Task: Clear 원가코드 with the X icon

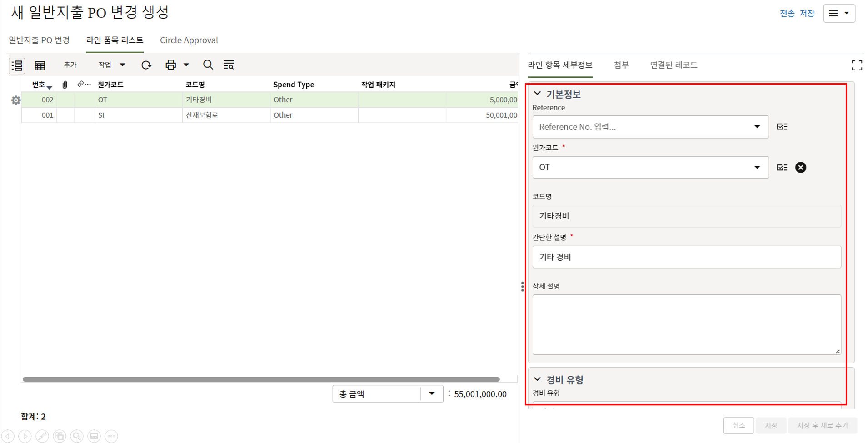Action: [x=800, y=168]
